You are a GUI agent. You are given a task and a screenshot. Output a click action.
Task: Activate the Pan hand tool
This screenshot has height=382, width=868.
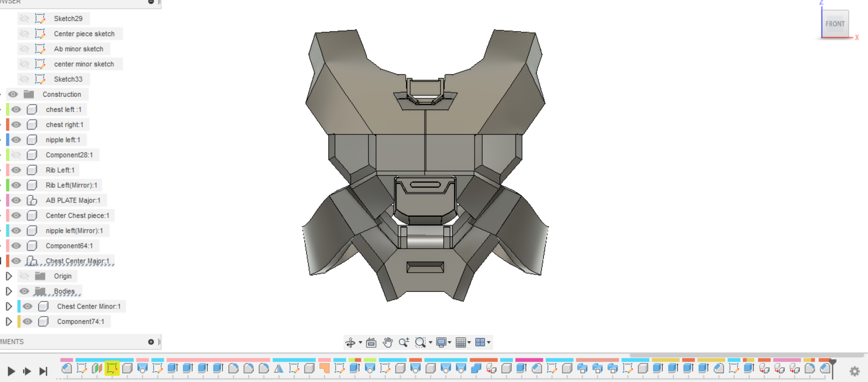pyautogui.click(x=388, y=342)
